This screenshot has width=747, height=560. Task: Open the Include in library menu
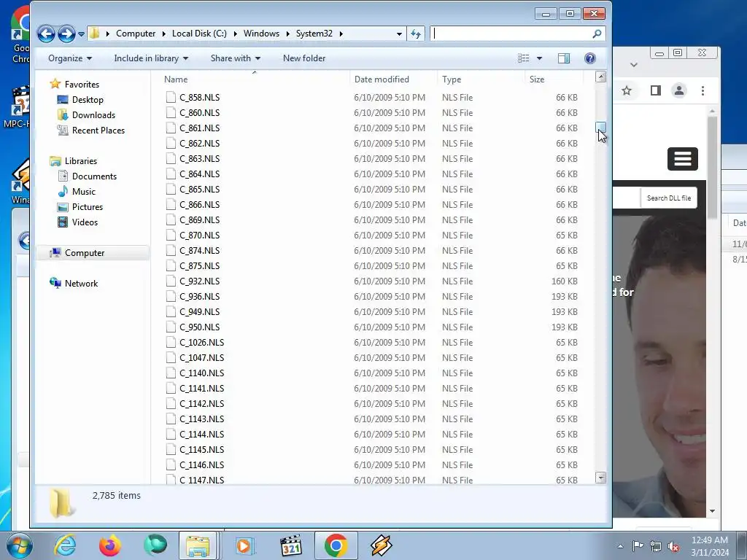click(151, 58)
